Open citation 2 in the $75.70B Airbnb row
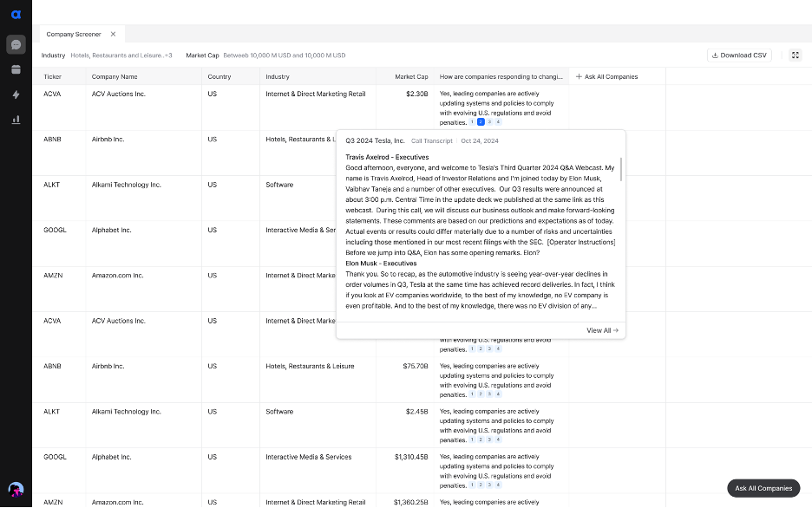This screenshot has width=812, height=508. pos(481,394)
